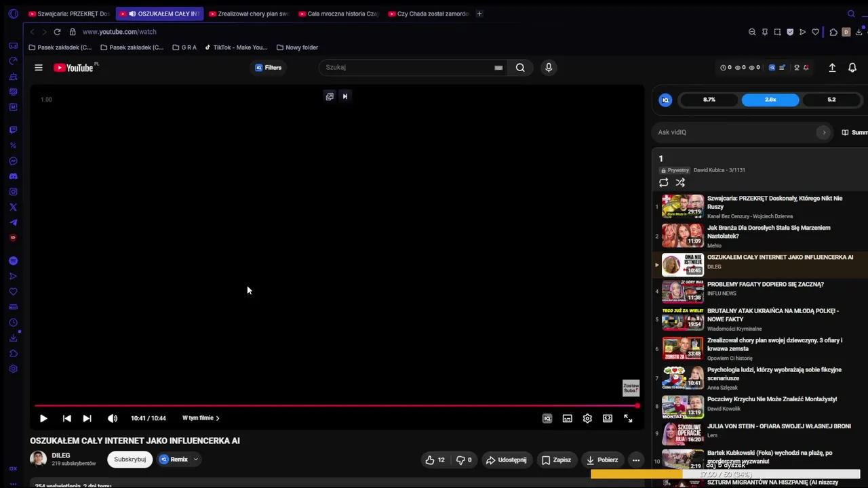Switch the player to theater mode
868x488 pixels.
(x=608, y=418)
